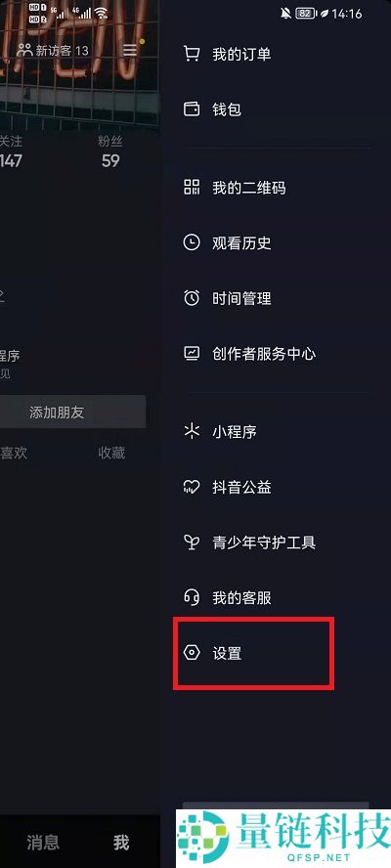Viewport: 391px width, 868px height.
Task: Open the 新访客 13 visitors entry
Action: click(x=53, y=51)
